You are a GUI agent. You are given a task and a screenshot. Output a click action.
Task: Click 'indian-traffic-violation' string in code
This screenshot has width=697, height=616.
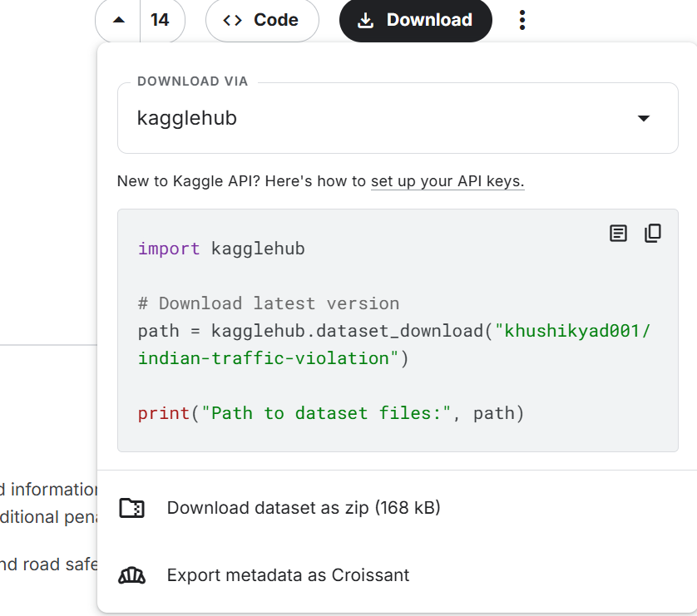point(263,358)
